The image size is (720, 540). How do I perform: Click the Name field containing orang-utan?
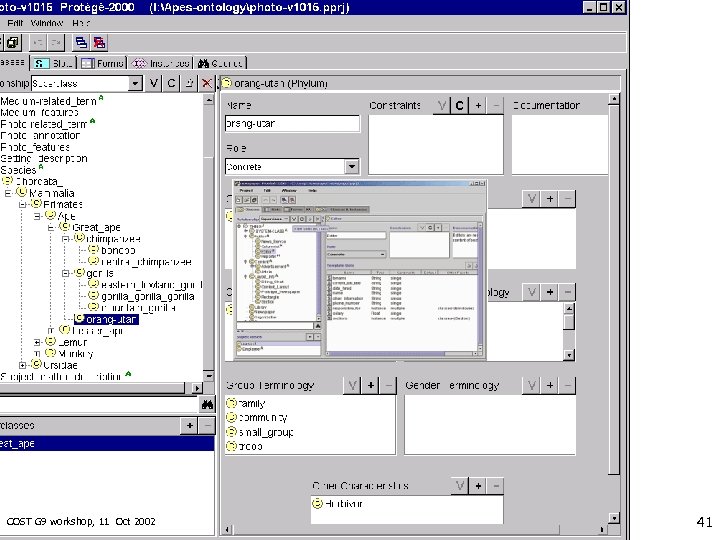pyautogui.click(x=292, y=124)
